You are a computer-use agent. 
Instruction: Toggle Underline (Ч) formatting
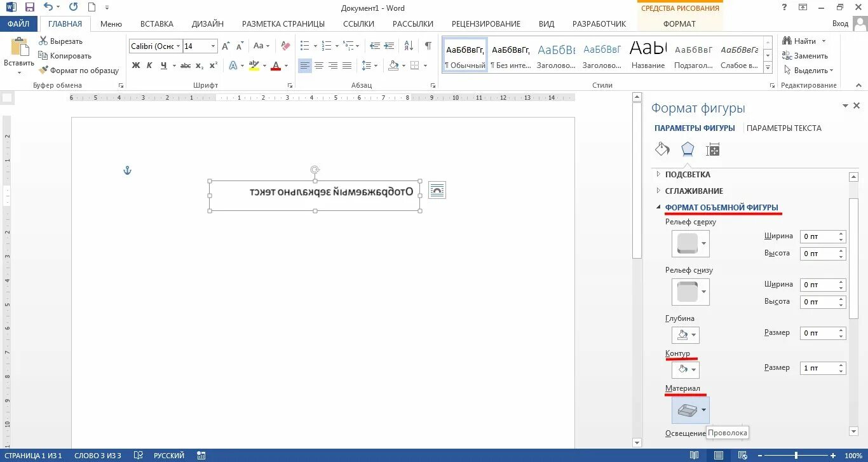coord(164,65)
